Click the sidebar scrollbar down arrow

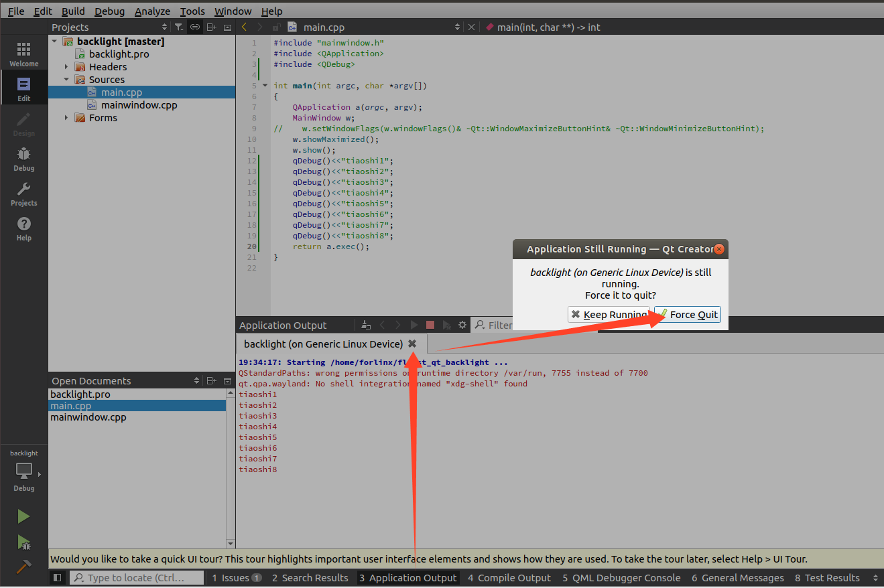point(231,544)
